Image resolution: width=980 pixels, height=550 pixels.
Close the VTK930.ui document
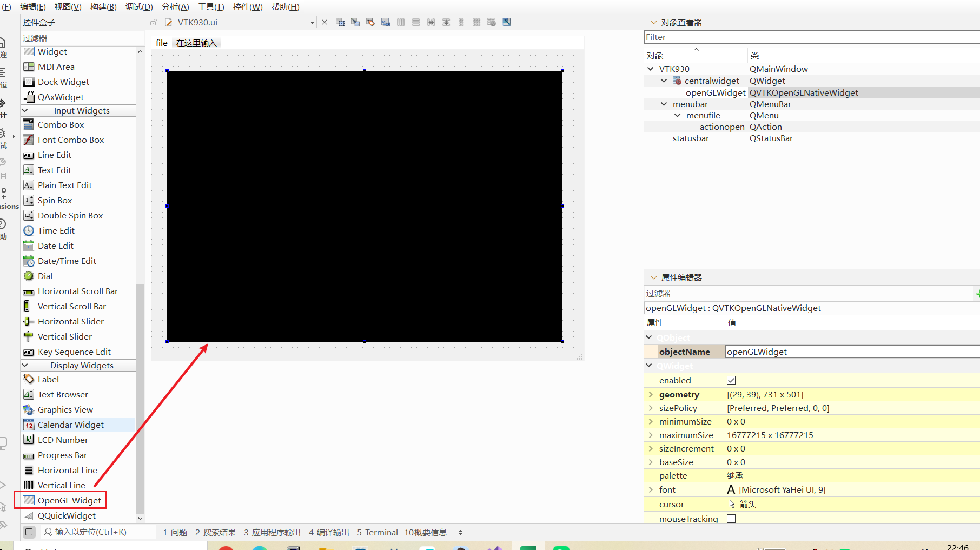point(325,22)
